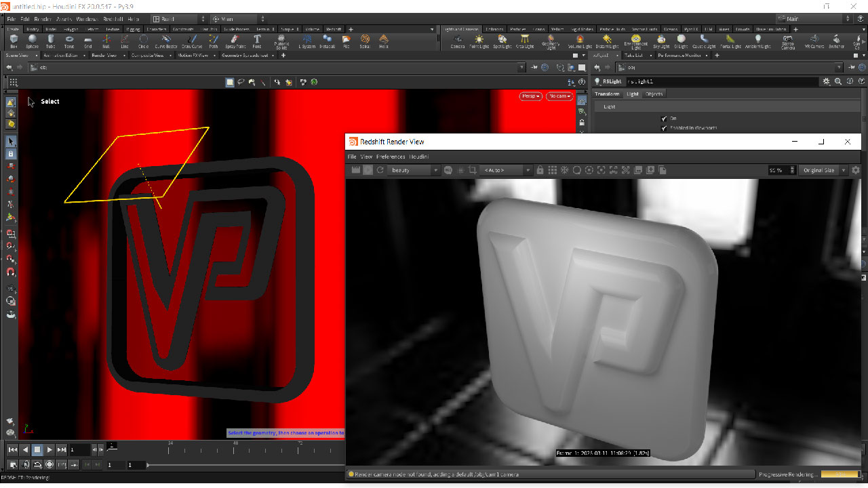Add a Sky Light from the shelf
The width and height of the screenshot is (868, 488).
[661, 42]
